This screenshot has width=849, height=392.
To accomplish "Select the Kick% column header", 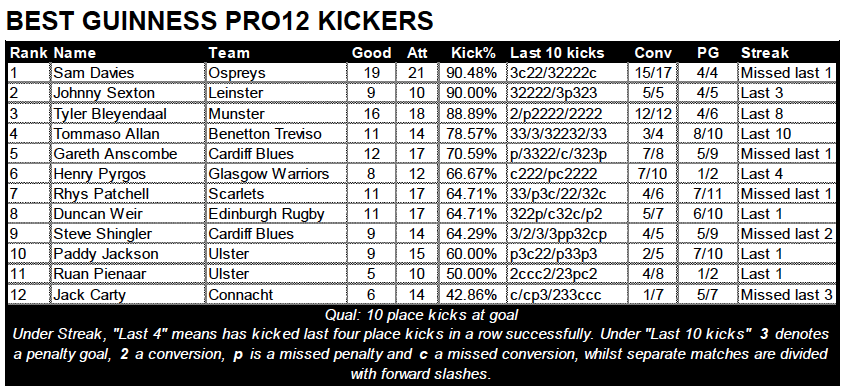I will (473, 53).
